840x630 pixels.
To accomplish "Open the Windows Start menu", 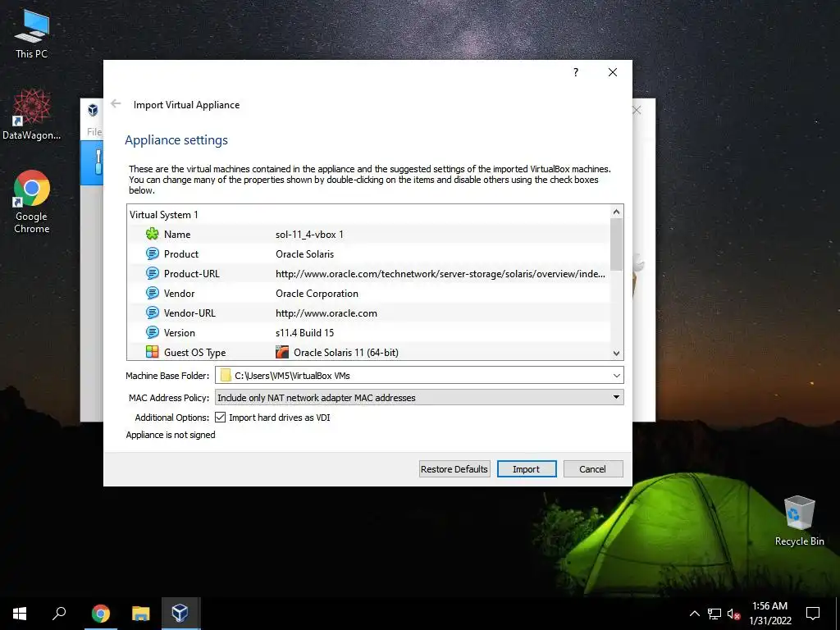I will (20, 614).
